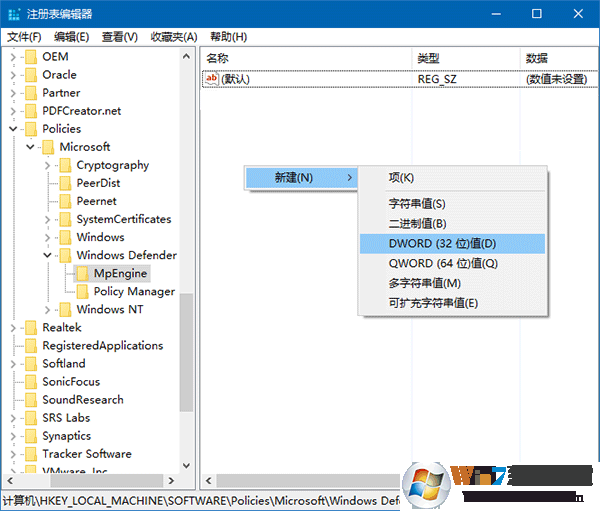Click the SystemCertificates folder icon
600x511 pixels.
click(x=65, y=219)
